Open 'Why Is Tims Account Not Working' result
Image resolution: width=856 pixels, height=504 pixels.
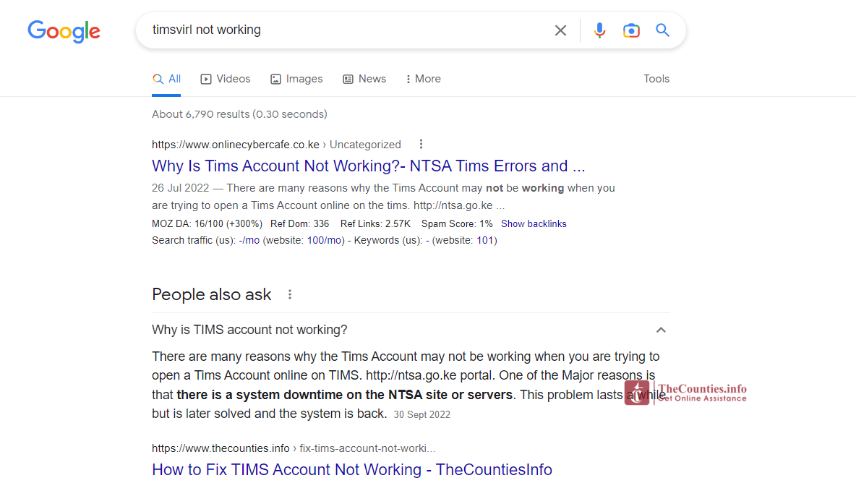[x=368, y=166]
